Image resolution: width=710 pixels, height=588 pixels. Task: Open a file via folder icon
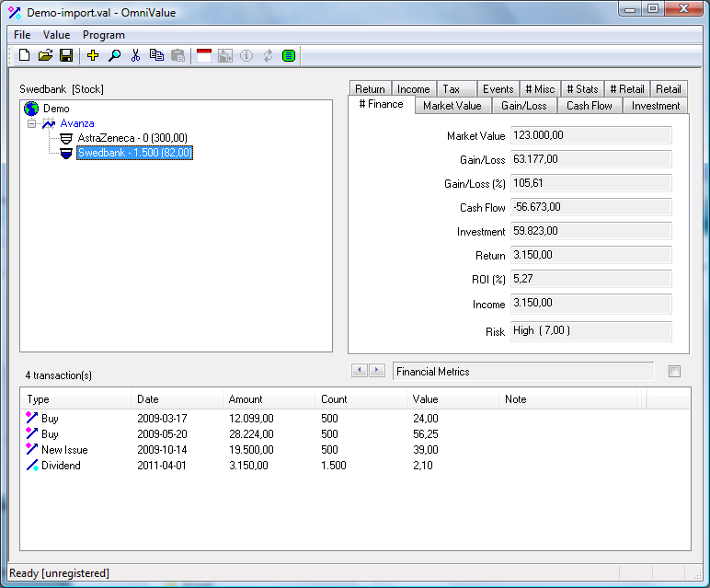(x=45, y=56)
